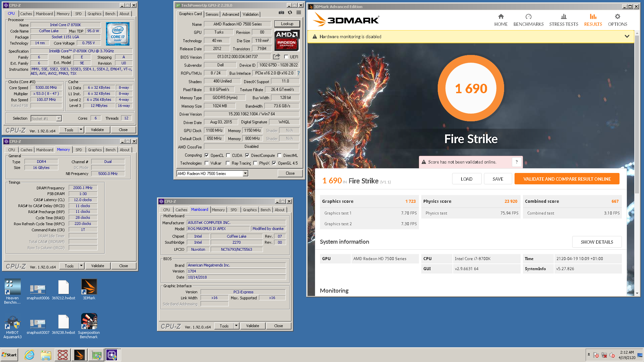Toggle the OpenCL checkbox
This screenshot has height=362, width=644.
pyautogui.click(x=207, y=156)
